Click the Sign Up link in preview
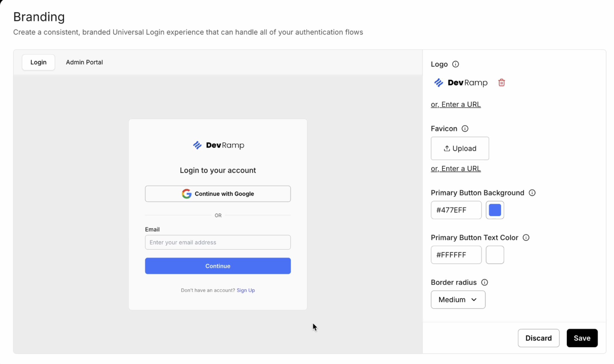This screenshot has width=614, height=364. [246, 290]
